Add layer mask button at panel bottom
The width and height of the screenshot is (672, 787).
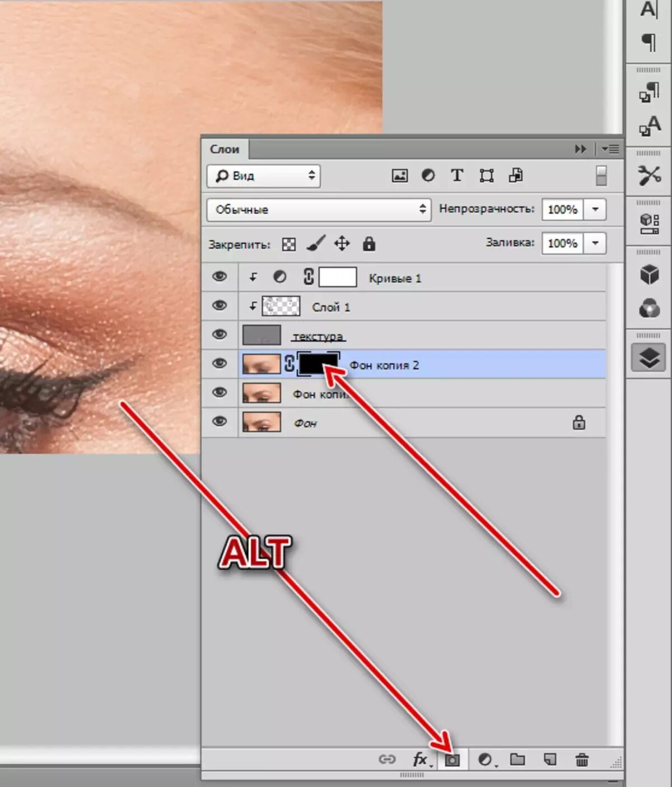[452, 760]
